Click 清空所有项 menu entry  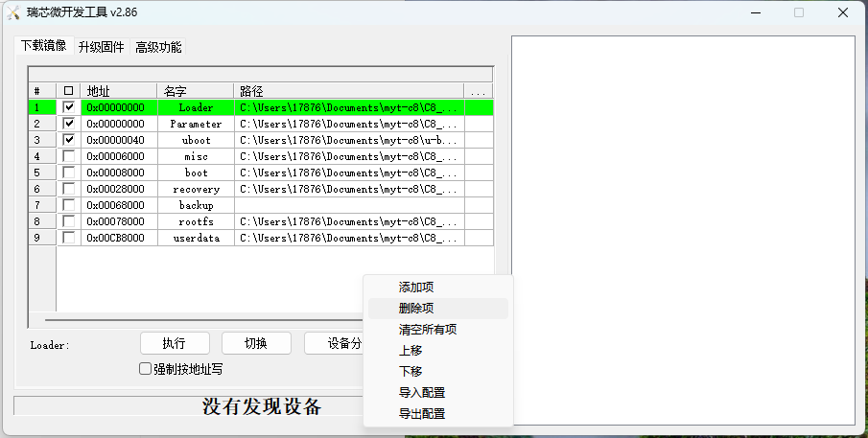(427, 330)
